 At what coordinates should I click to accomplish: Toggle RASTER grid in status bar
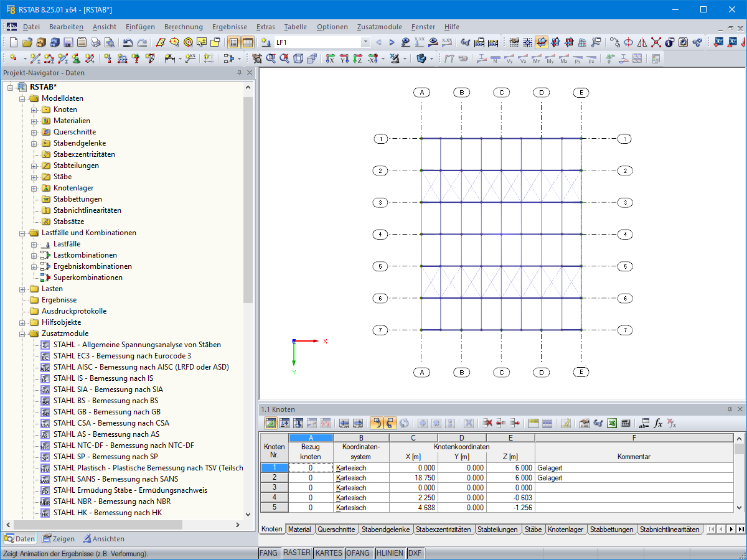tap(296, 553)
